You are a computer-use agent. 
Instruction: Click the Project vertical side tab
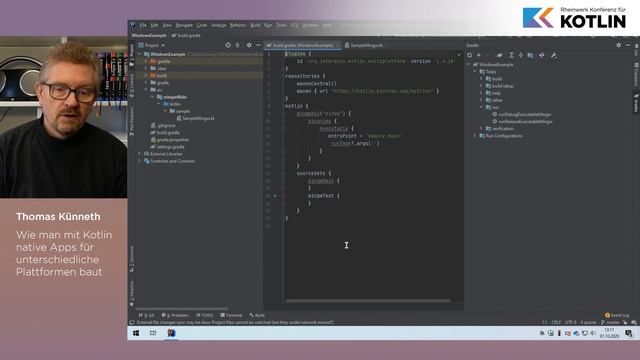point(131,56)
